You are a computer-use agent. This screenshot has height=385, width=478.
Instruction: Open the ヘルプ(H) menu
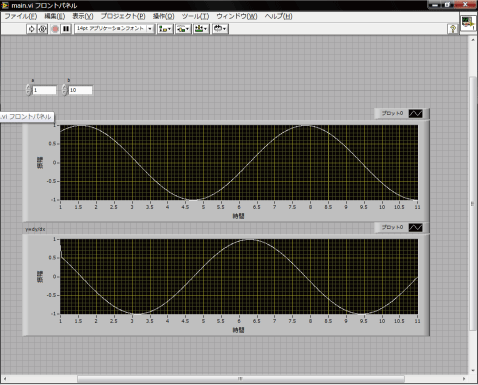(x=278, y=16)
